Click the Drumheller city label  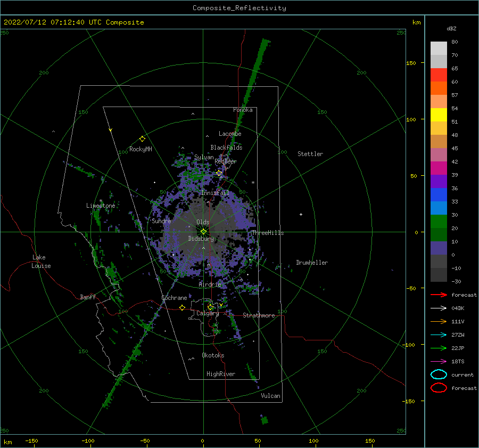(x=312, y=263)
